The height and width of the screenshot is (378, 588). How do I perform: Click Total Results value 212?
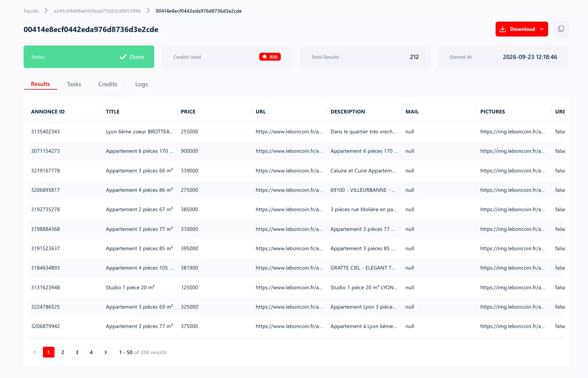414,57
